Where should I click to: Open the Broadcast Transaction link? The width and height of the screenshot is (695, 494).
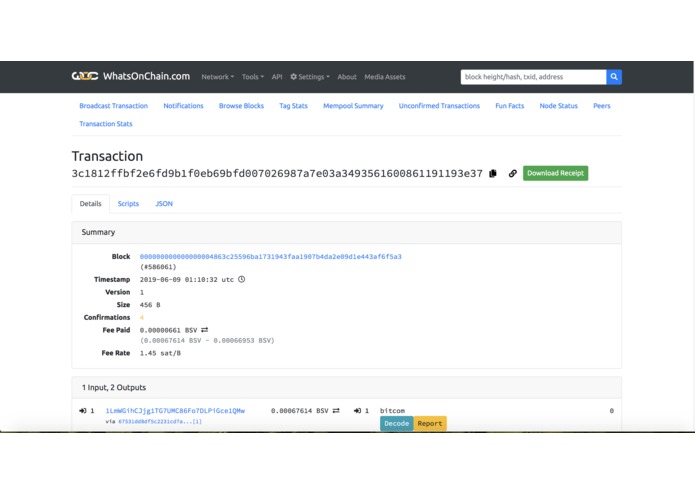[x=113, y=105]
